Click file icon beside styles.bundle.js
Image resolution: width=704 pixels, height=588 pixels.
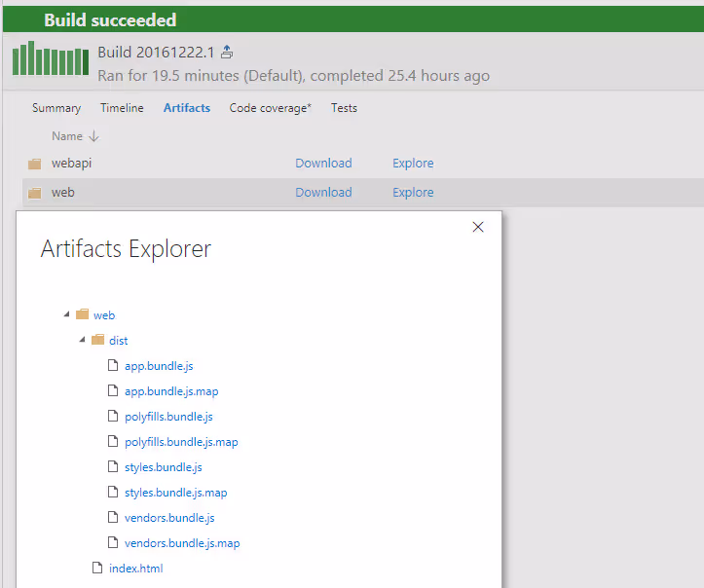point(113,466)
